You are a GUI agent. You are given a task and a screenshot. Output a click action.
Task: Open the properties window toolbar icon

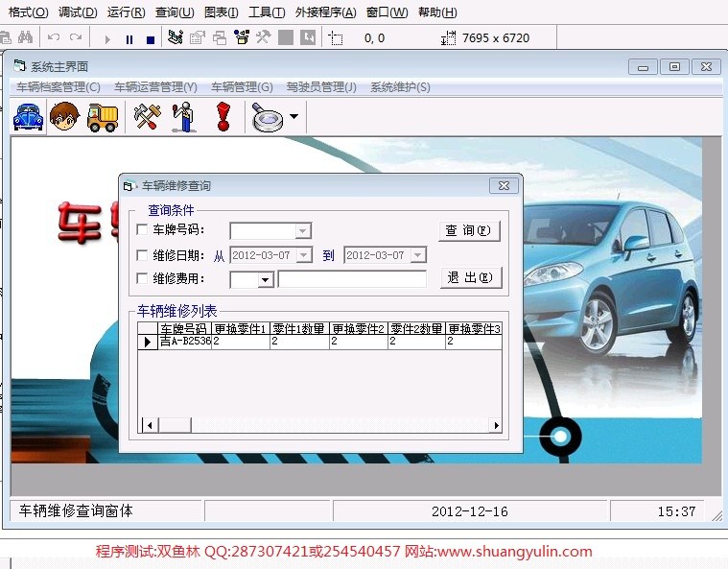(x=198, y=37)
